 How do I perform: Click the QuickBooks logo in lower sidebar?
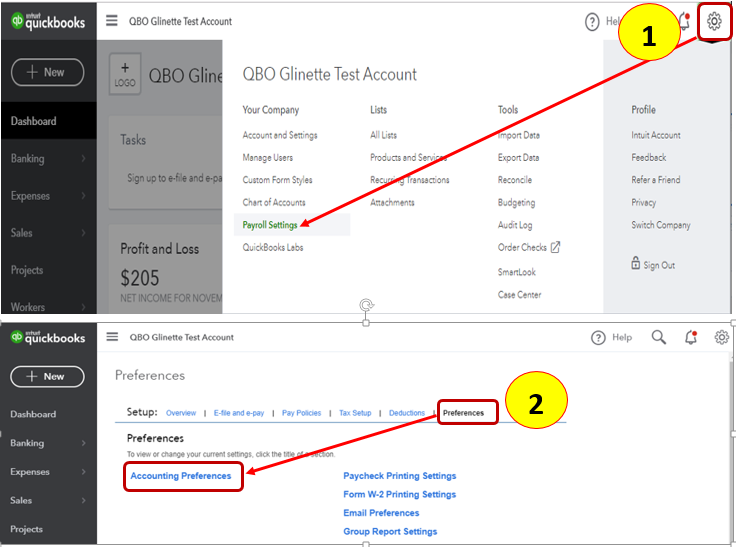pos(48,337)
